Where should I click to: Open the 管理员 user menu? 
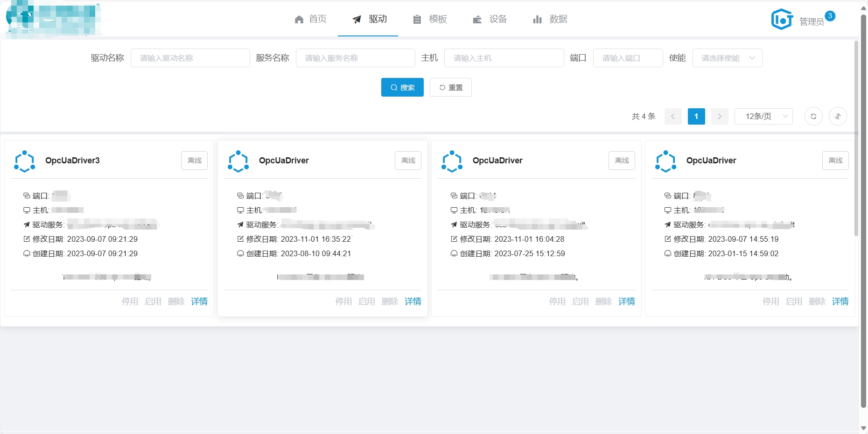(812, 21)
